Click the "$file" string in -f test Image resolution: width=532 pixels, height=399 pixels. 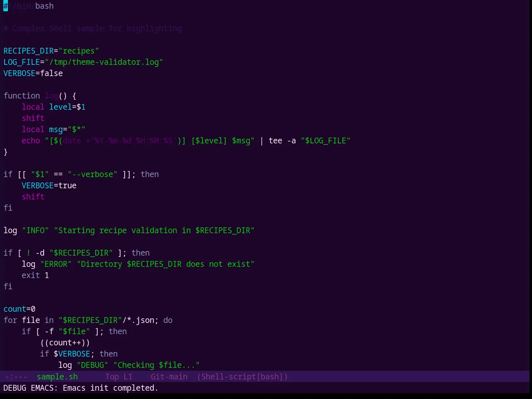coord(74,331)
